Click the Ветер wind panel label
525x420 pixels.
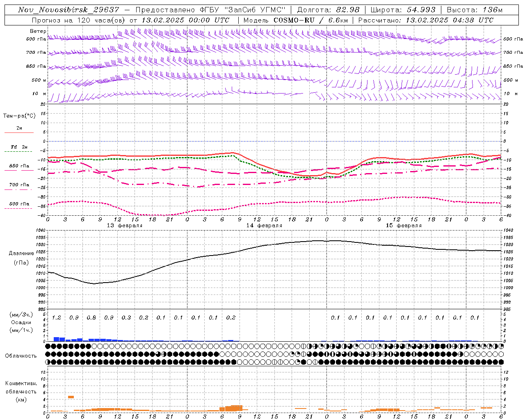pyautogui.click(x=38, y=31)
